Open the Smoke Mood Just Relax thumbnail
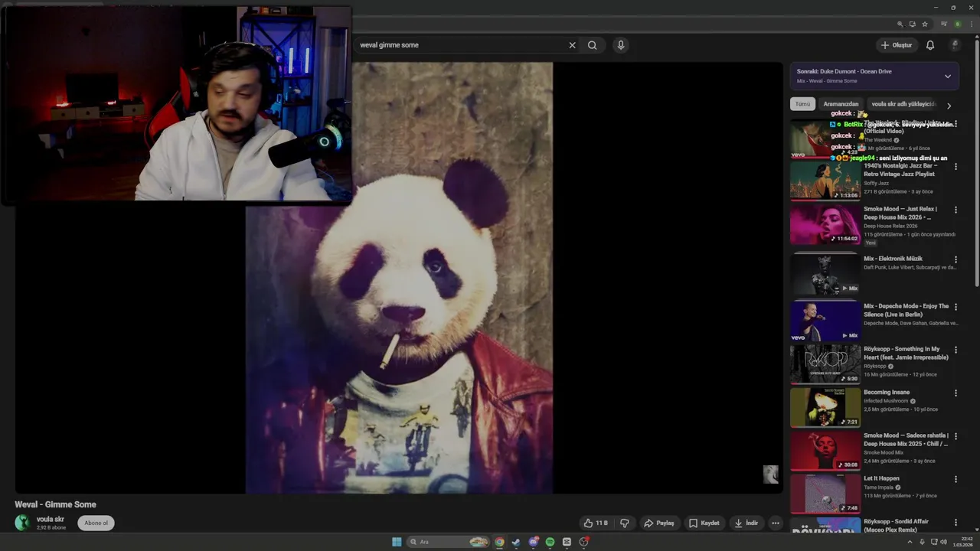The height and width of the screenshot is (551, 980). click(x=825, y=223)
